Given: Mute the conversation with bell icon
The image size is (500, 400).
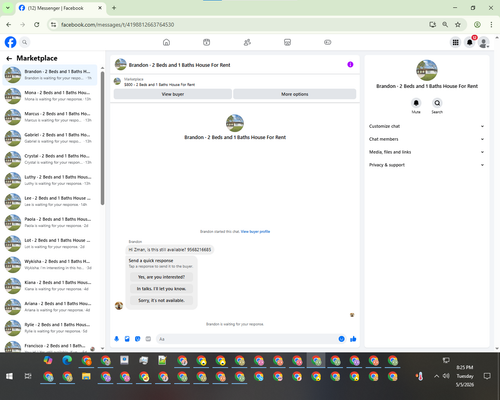Looking at the screenshot, I should click(x=416, y=103).
